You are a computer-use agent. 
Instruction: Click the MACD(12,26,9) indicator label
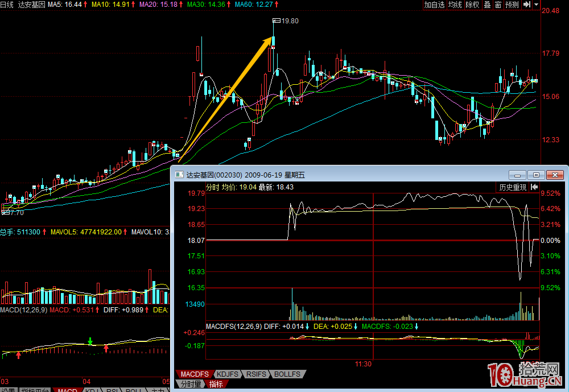[23, 310]
